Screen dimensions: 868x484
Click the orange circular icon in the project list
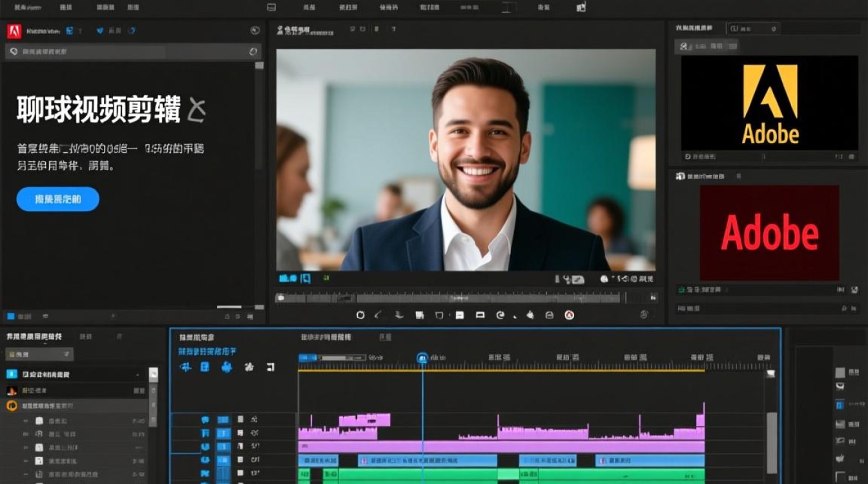12,406
